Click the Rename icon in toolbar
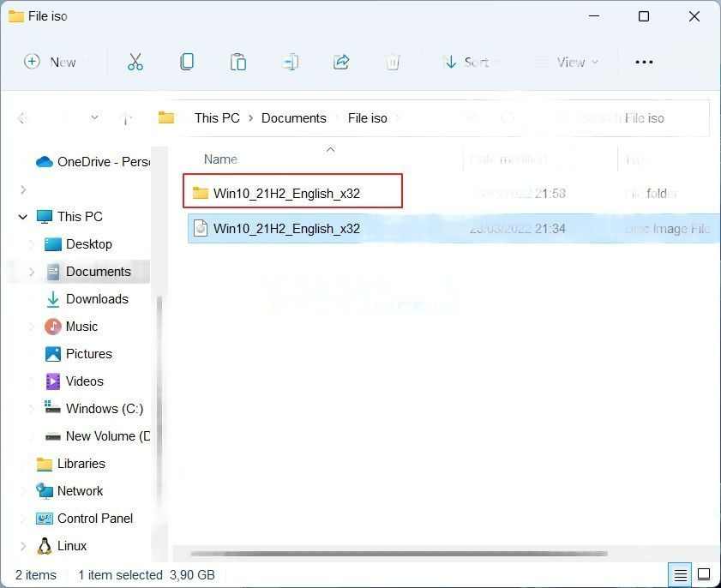The width and height of the screenshot is (721, 588). 290,62
